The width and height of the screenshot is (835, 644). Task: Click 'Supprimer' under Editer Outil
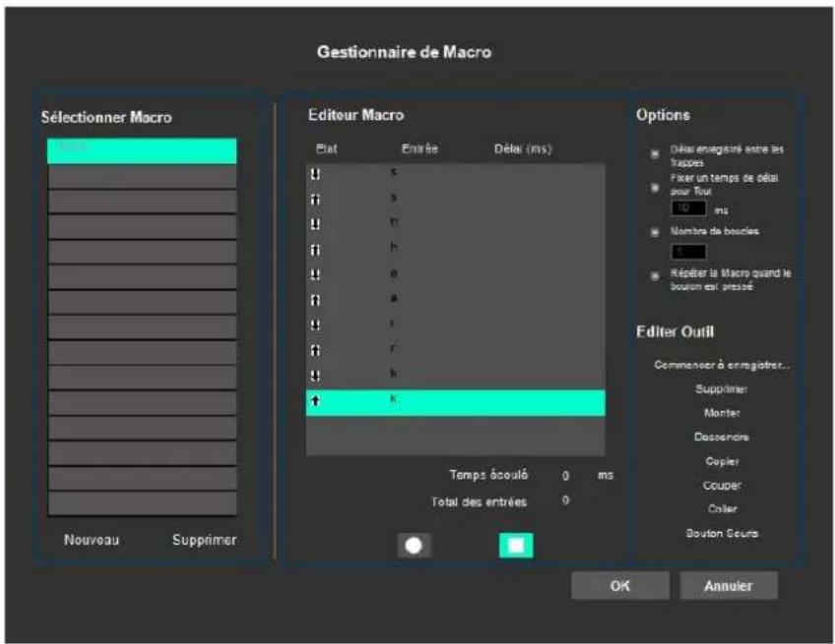[x=723, y=390]
